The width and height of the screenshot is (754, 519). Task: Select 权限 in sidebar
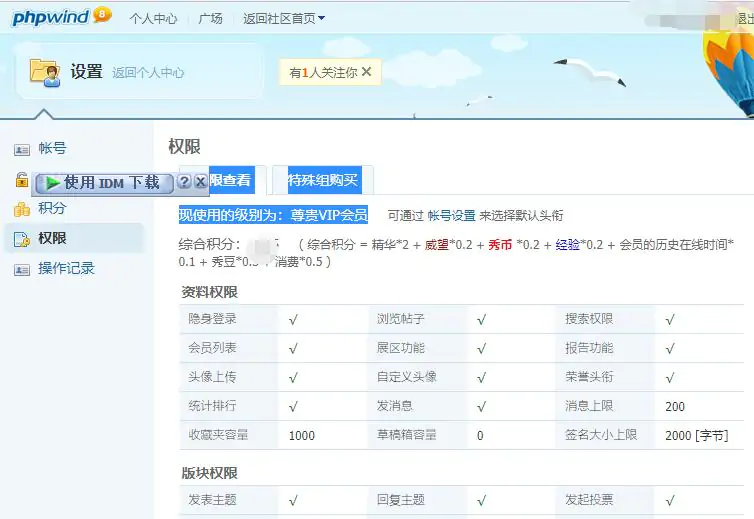click(x=52, y=238)
